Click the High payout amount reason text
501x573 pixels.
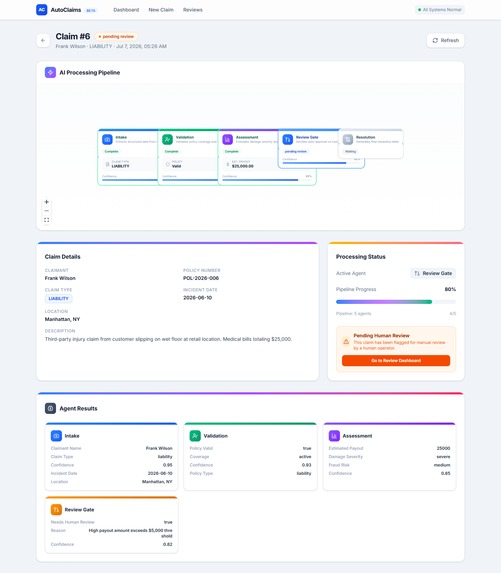click(130, 533)
